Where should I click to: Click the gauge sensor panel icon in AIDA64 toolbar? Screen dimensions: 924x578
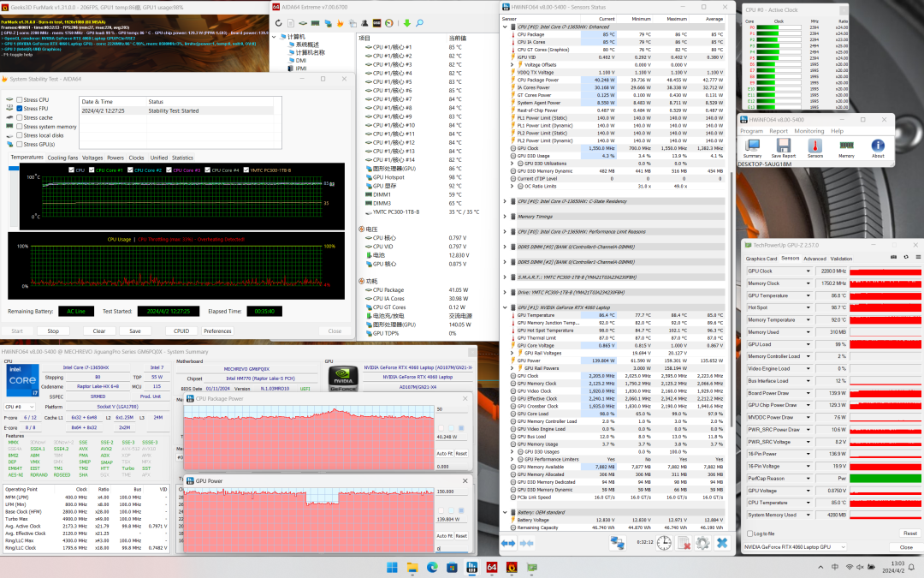pos(389,23)
